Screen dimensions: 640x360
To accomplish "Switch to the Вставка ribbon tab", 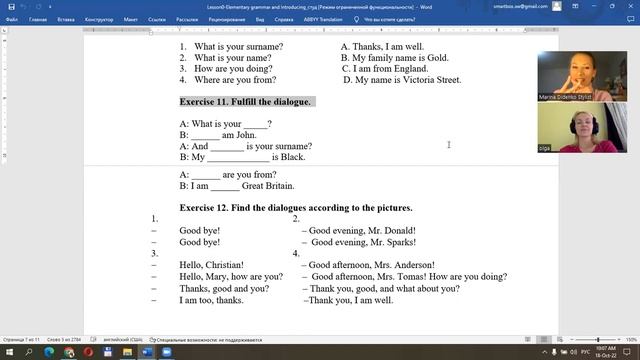I will (66, 19).
